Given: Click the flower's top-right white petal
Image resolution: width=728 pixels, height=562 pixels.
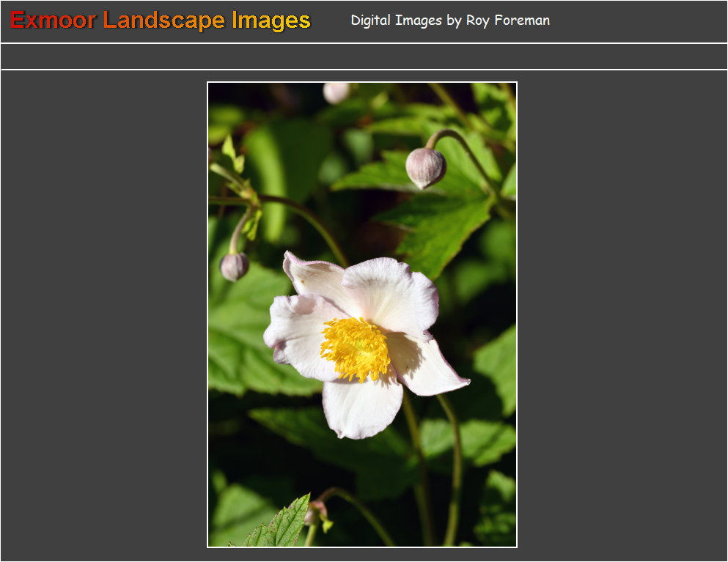Looking at the screenshot, I should click(x=392, y=293).
